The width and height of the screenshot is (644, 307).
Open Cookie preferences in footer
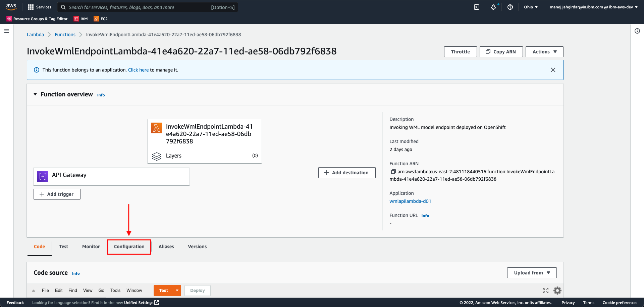click(620, 303)
